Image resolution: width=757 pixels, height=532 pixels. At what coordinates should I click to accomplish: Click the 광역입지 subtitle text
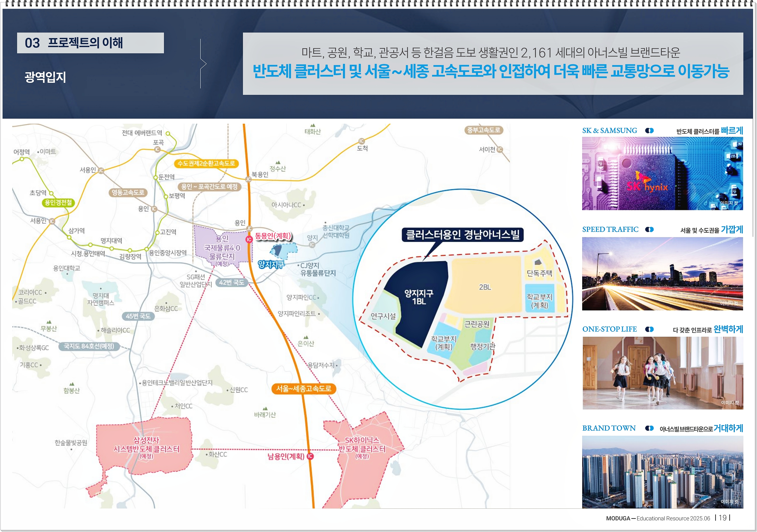click(x=45, y=77)
